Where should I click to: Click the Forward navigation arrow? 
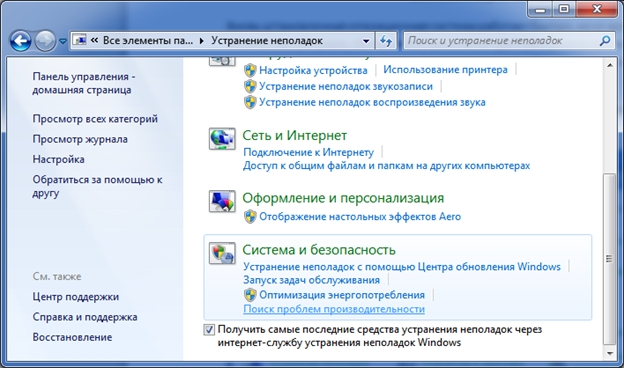pos(45,41)
